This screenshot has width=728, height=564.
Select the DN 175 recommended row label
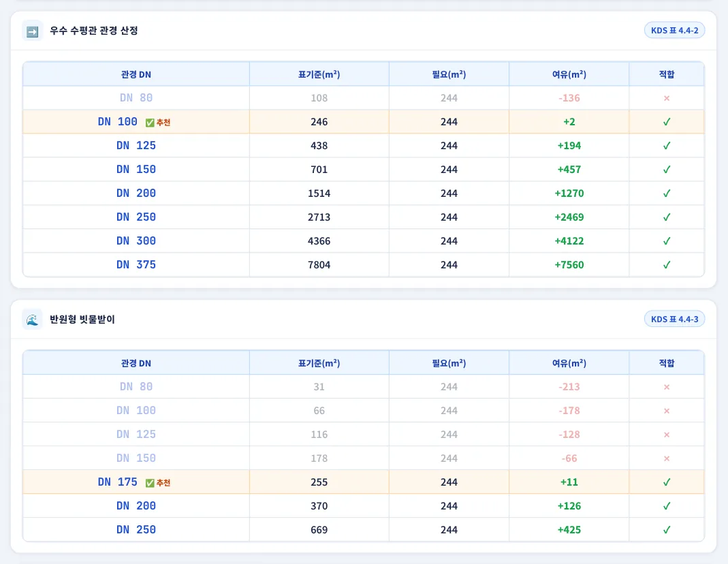tap(117, 482)
